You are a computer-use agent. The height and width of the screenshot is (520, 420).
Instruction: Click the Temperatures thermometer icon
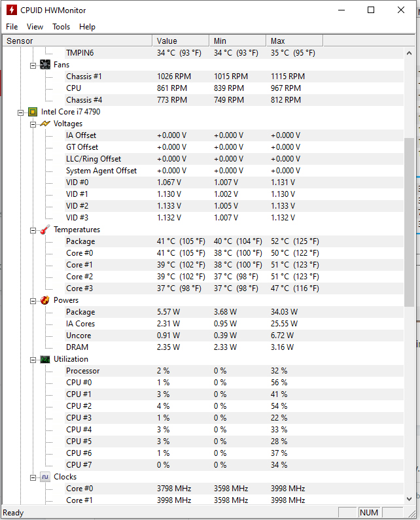(x=45, y=230)
